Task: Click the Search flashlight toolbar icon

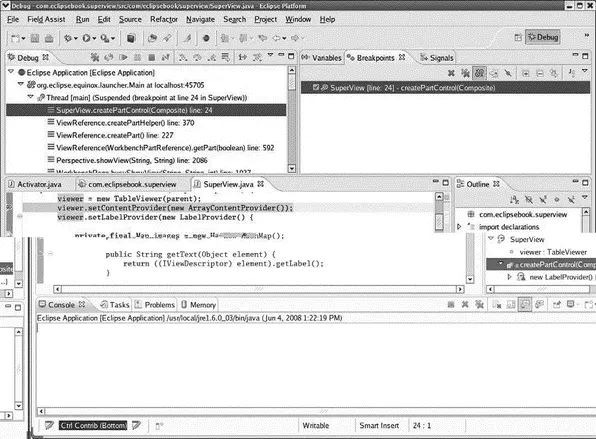Action: pos(167,38)
